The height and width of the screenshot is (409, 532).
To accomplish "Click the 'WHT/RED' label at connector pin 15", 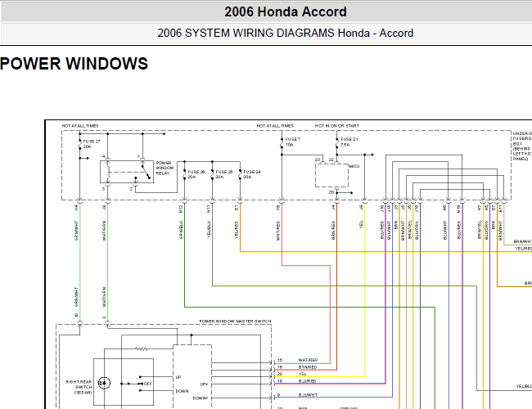I will pyautogui.click(x=308, y=360).
